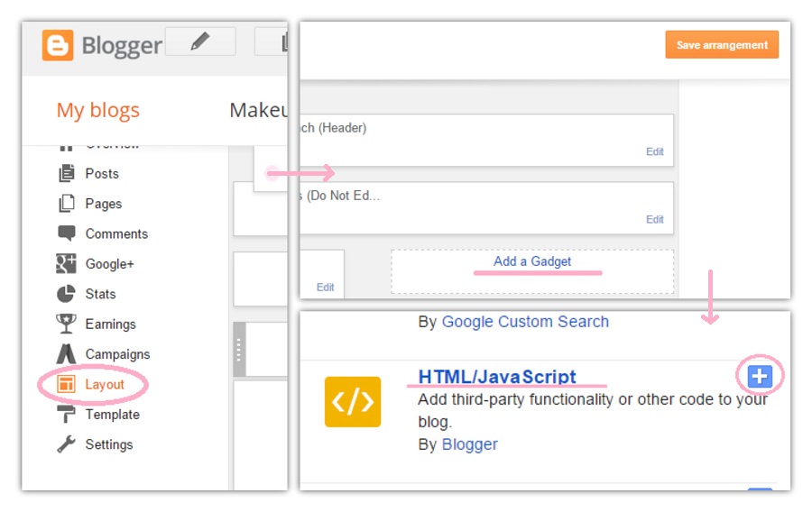Click the '(Do Not Ed...' gadget title
Screen dimensions: 812x512
340,196
